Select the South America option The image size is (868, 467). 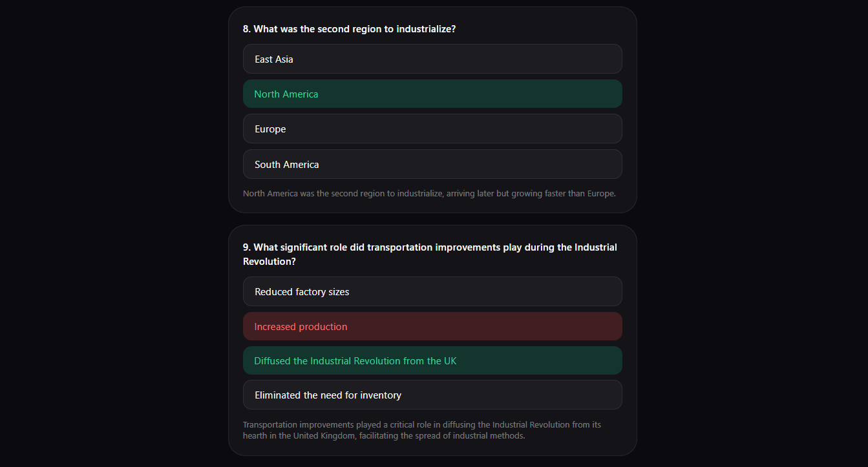click(432, 164)
